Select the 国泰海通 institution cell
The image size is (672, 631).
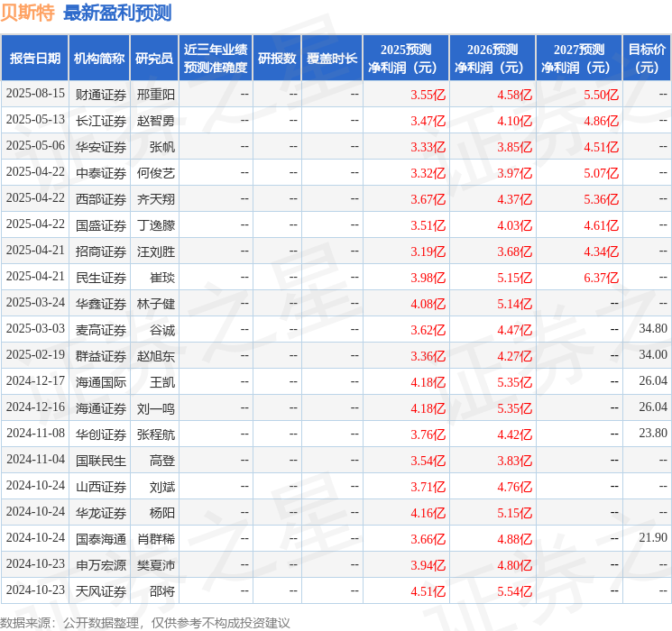pos(100,539)
